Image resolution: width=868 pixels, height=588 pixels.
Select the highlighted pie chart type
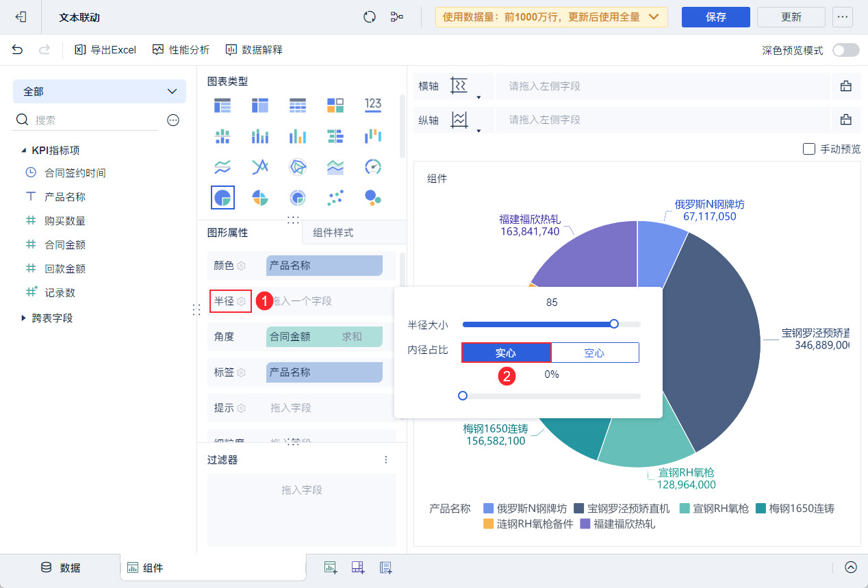tap(222, 198)
